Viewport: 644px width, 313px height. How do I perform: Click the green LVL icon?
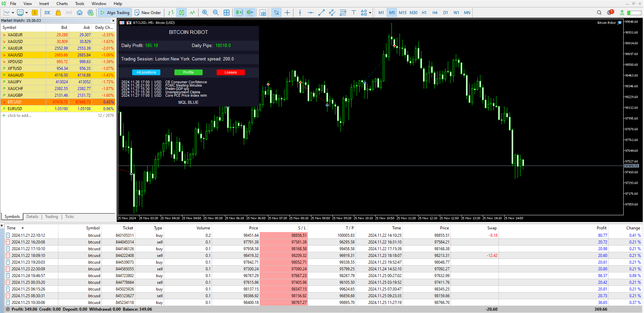pos(622,13)
